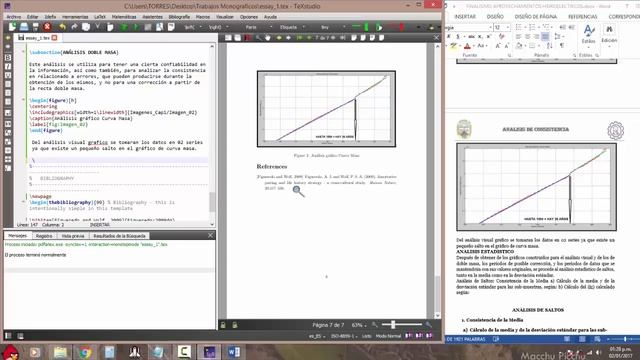Open the Resultados de la Búsqueda tab
Viewport: 640px width, 360px height.
tap(119, 236)
